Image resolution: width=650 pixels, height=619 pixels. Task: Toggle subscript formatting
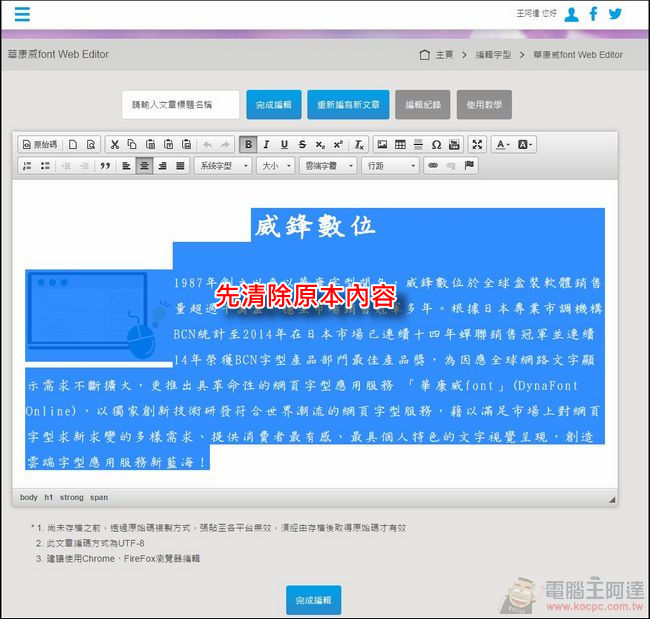point(320,144)
